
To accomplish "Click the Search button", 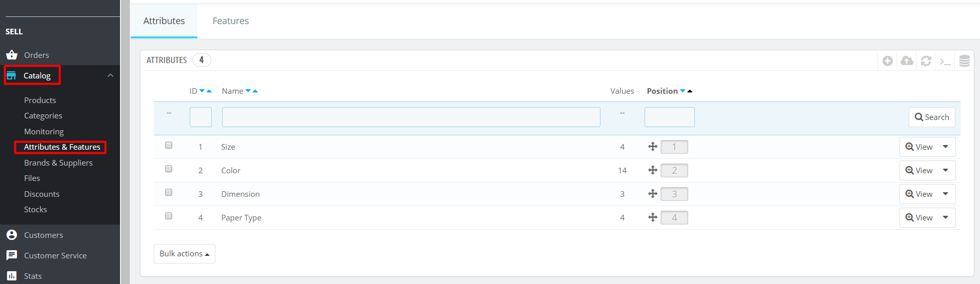I will (932, 117).
